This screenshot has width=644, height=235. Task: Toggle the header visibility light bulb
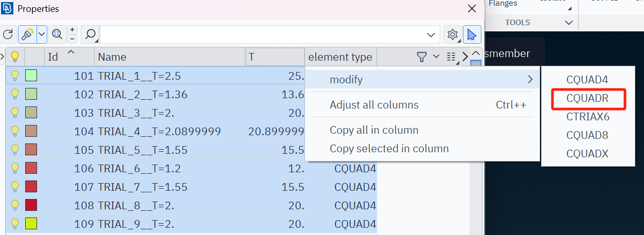coord(15,57)
